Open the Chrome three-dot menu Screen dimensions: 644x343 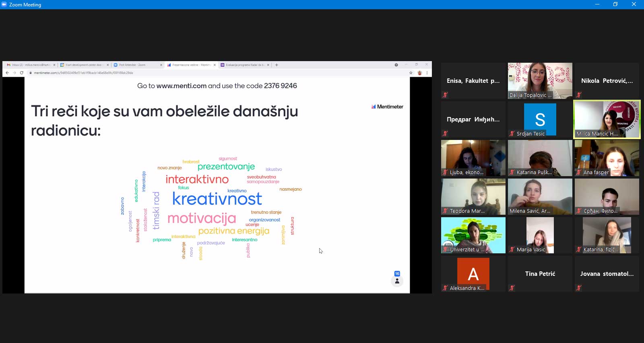pyautogui.click(x=427, y=73)
